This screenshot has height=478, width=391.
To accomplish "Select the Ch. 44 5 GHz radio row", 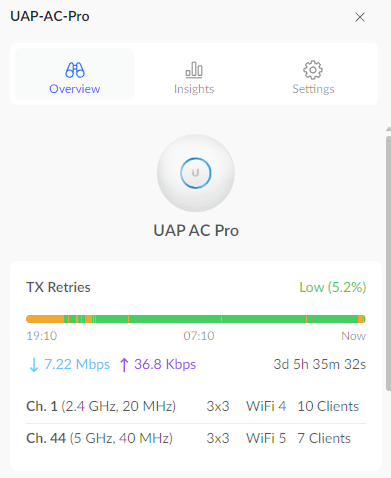I will 196,438.
